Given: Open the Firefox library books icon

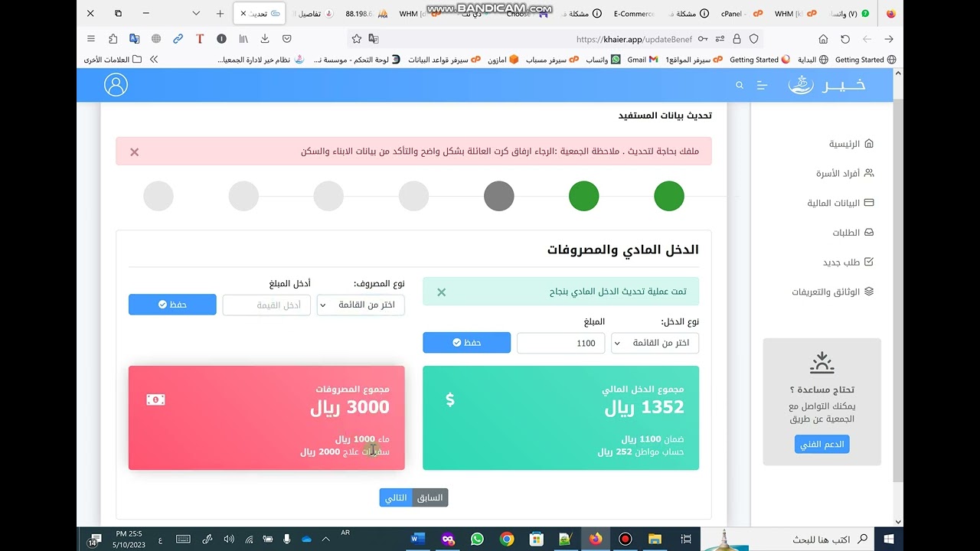Looking at the screenshot, I should click(x=243, y=38).
